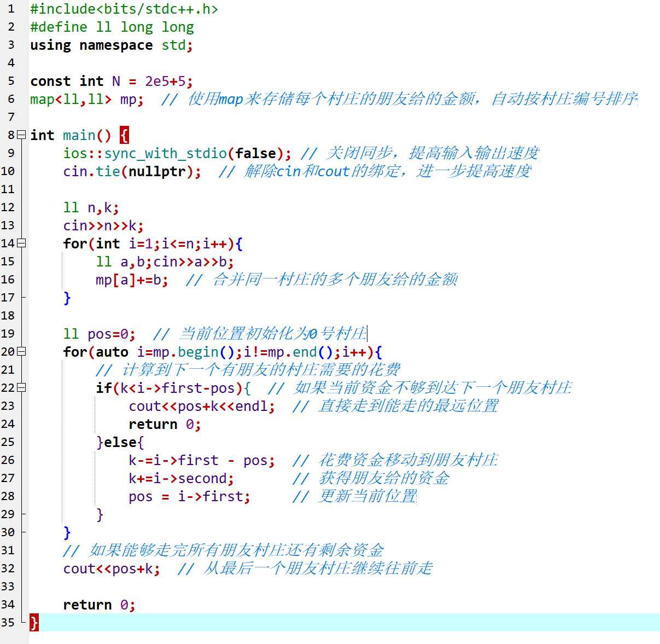Image resolution: width=660 pixels, height=644 pixels.
Task: Click line number 7 in the gutter
Action: [x=11, y=117]
